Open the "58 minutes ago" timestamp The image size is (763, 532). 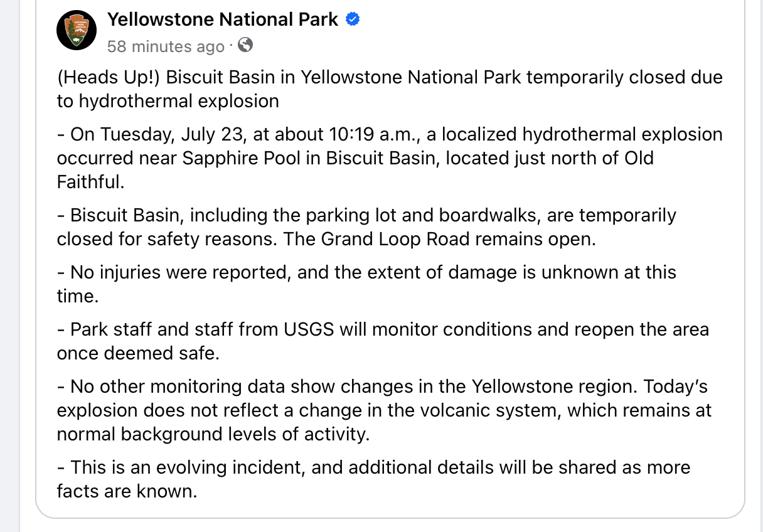point(165,46)
